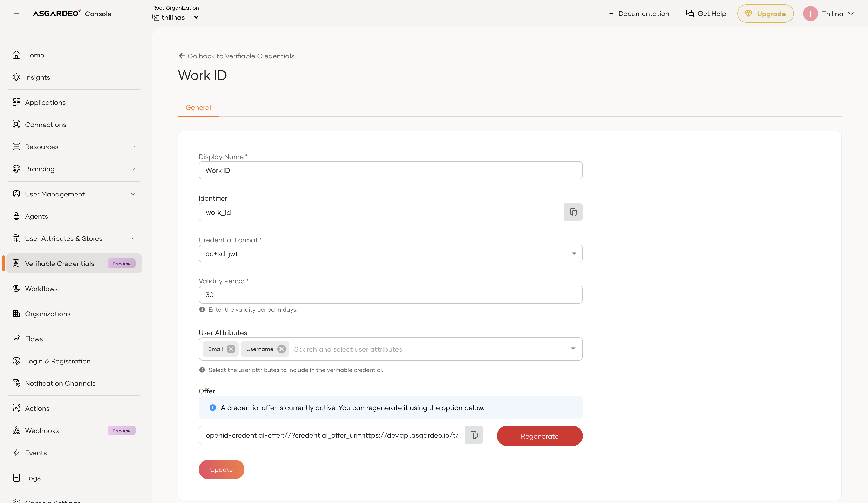Collapse the sidebar with hamburger icon
The image size is (868, 503).
(x=16, y=14)
